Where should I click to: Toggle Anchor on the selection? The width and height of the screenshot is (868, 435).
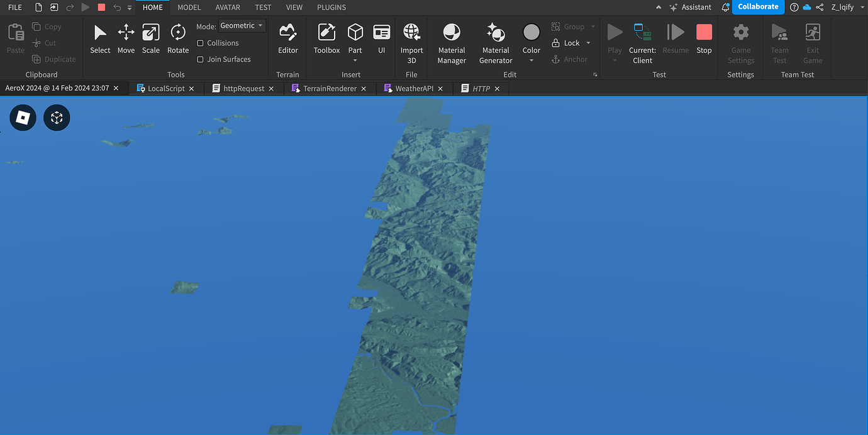(x=571, y=58)
